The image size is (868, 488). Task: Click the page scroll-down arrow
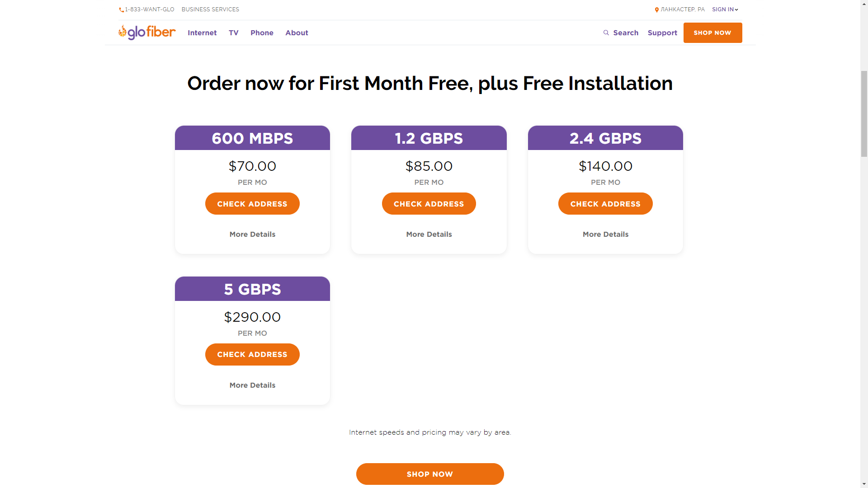tap(864, 484)
